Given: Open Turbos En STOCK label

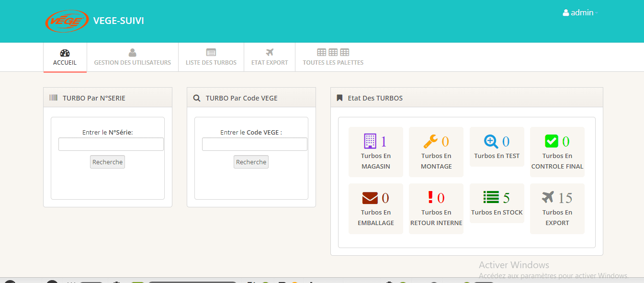Looking at the screenshot, I should coord(497,213).
